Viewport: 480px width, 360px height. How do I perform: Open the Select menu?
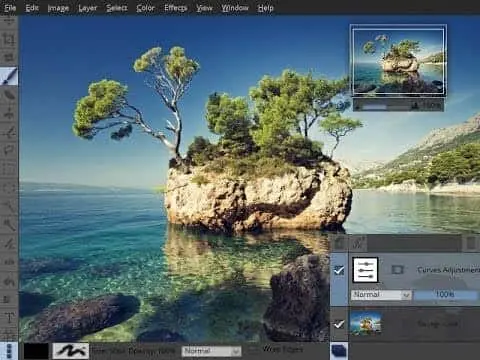117,8
